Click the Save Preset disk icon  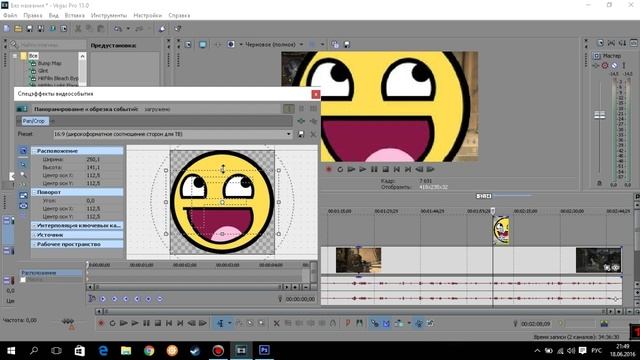click(x=301, y=134)
